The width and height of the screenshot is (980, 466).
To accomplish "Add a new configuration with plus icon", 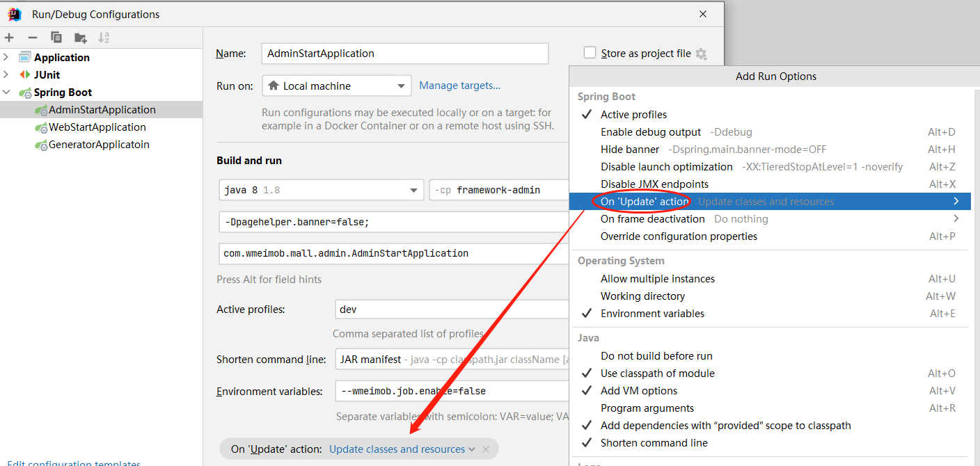I will [x=9, y=38].
